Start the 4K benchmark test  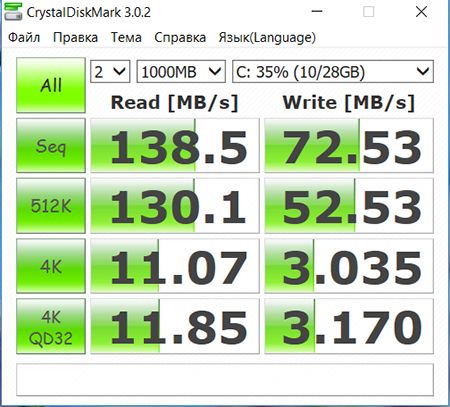51,266
